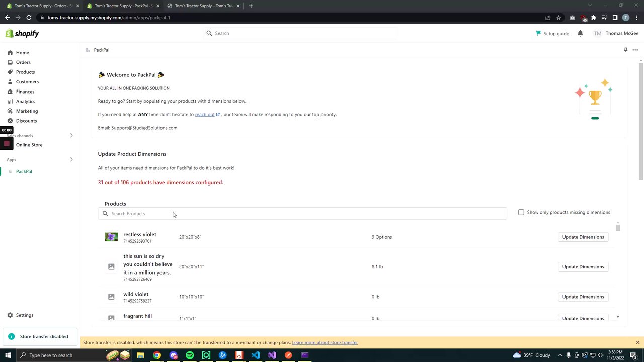Open Spotify from the taskbar
This screenshot has height=362, width=644.
[x=190, y=355]
